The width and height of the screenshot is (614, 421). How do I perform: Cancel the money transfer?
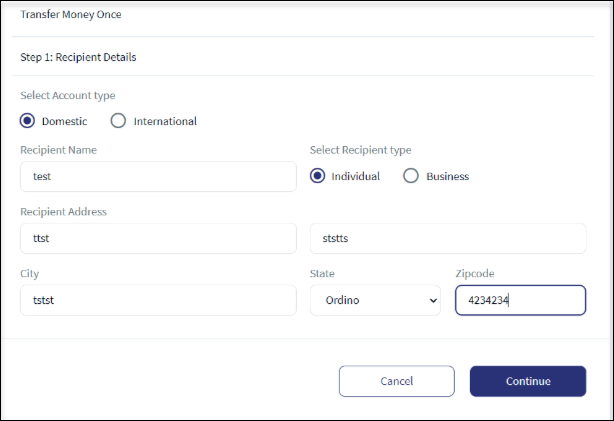click(x=397, y=381)
